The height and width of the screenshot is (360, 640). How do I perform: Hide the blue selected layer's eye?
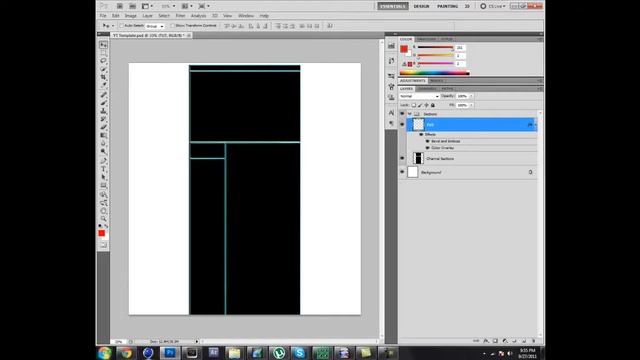(x=402, y=124)
